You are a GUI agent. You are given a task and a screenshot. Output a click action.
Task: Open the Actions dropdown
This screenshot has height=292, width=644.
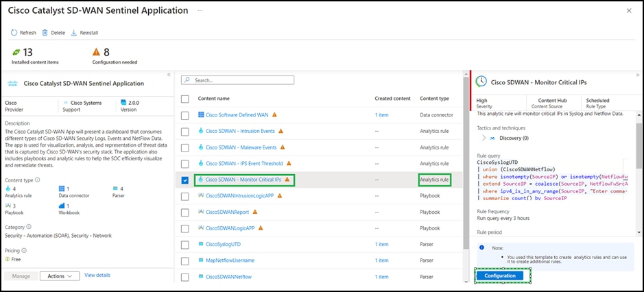click(x=60, y=276)
